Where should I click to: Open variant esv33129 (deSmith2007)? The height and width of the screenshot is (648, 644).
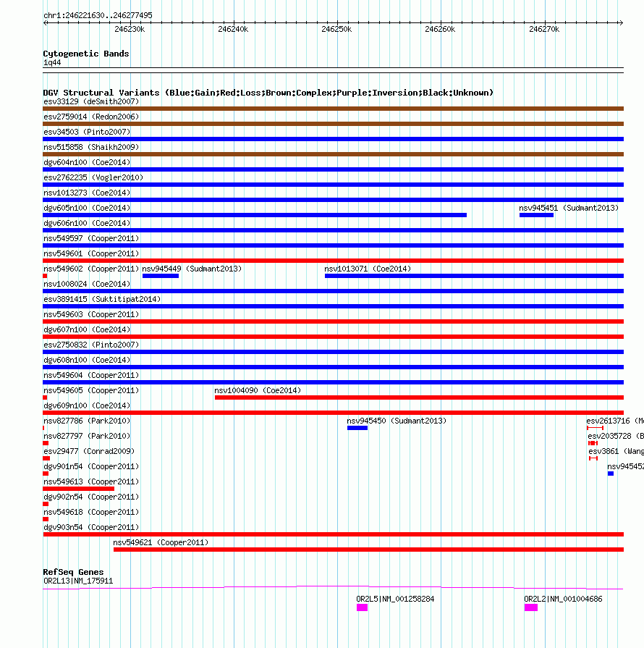(91, 101)
